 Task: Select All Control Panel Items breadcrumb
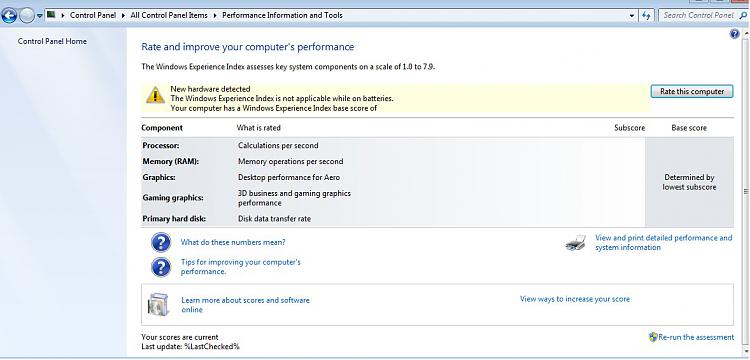pos(169,15)
